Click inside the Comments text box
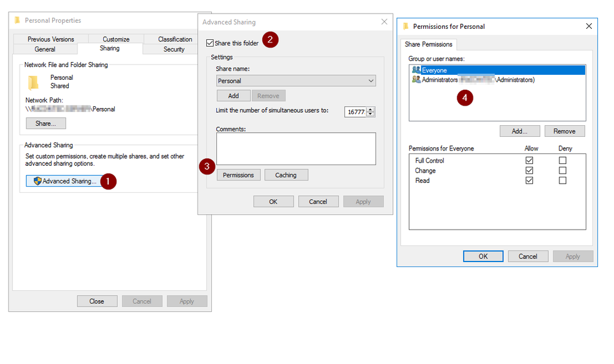Screen dimensions: 614x364 tap(295, 149)
